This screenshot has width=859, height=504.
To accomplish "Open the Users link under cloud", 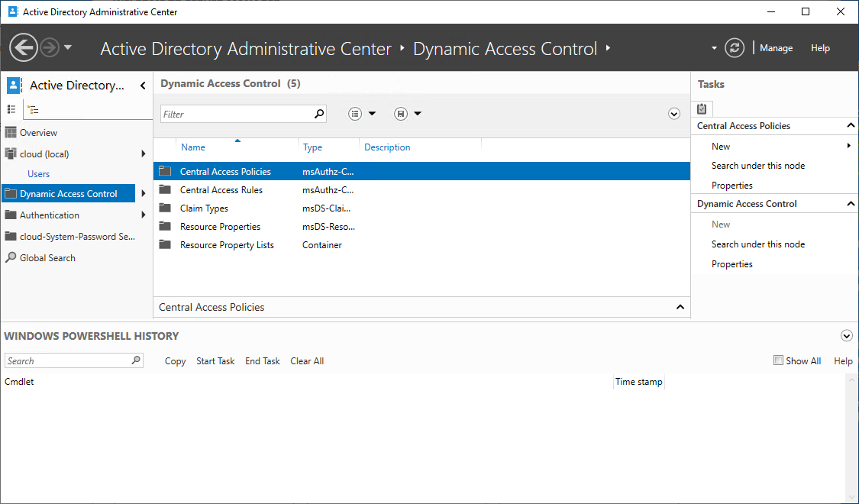I will coord(38,173).
